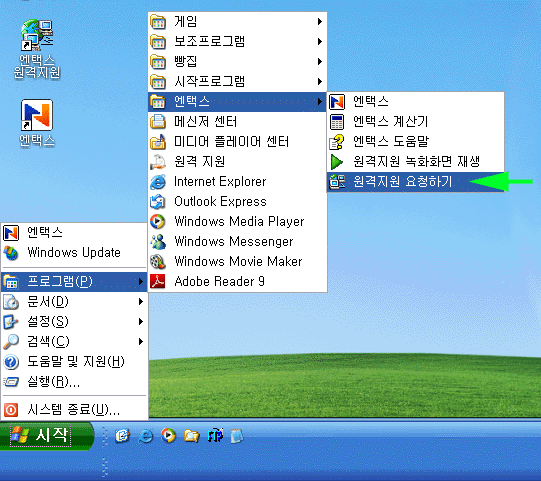Expand the 보조프로그램 submenu arrow
This screenshot has width=541, height=481.
click(x=320, y=42)
